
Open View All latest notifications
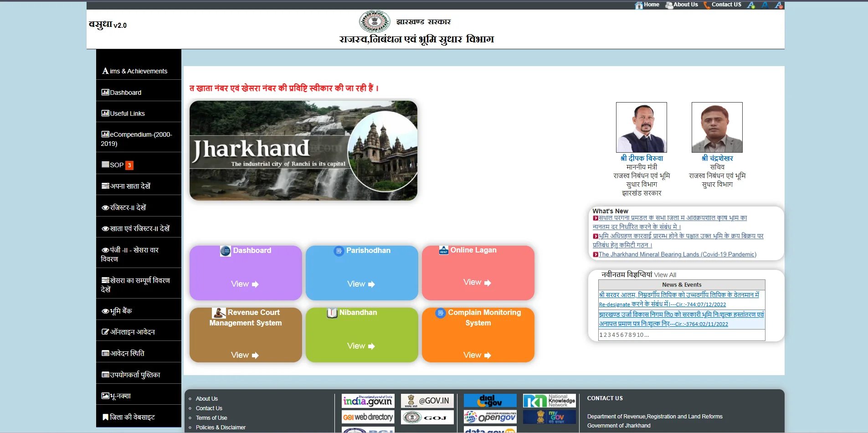[x=666, y=274]
